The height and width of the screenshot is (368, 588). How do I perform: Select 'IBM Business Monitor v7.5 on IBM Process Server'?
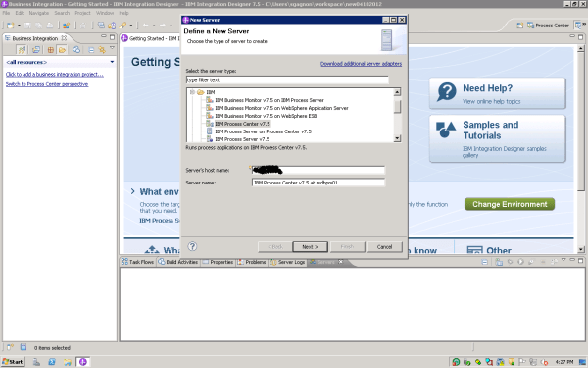point(269,100)
